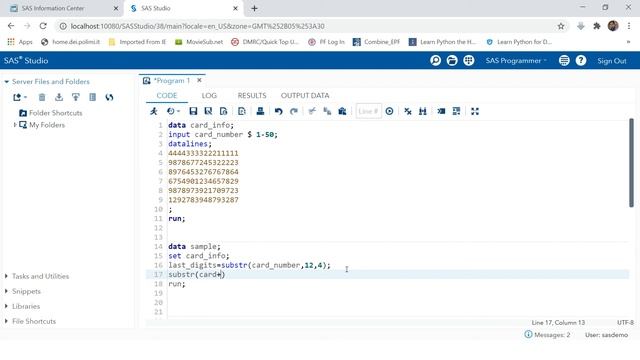Click the Download icon in the files panel
The image size is (640, 360).
[x=59, y=97]
